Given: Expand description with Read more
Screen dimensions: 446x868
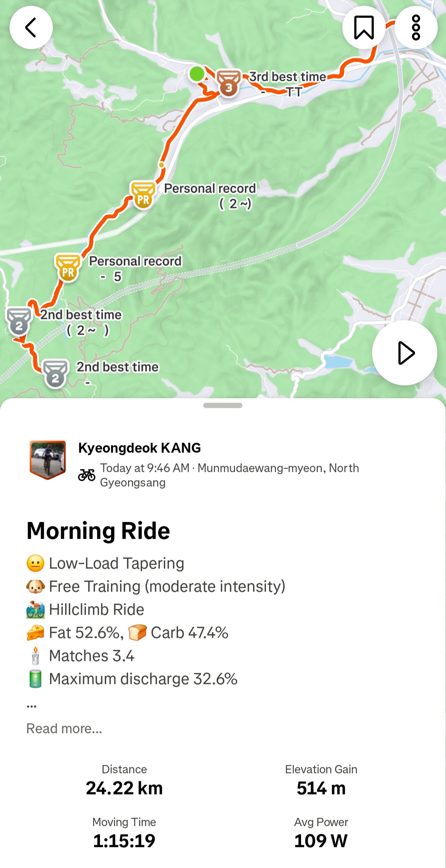Looking at the screenshot, I should pyautogui.click(x=64, y=729).
